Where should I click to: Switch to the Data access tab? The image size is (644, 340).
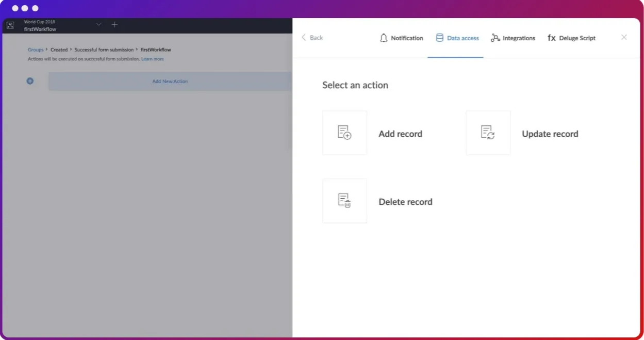coord(457,38)
